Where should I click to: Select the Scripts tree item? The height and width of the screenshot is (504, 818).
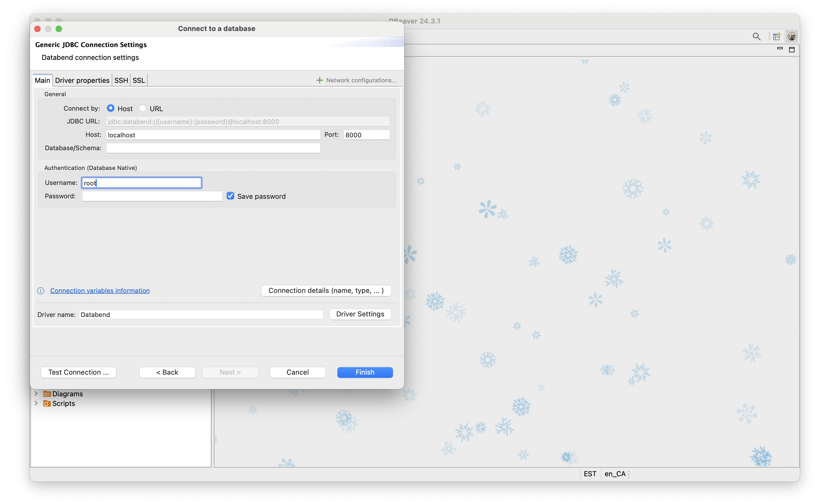[63, 403]
